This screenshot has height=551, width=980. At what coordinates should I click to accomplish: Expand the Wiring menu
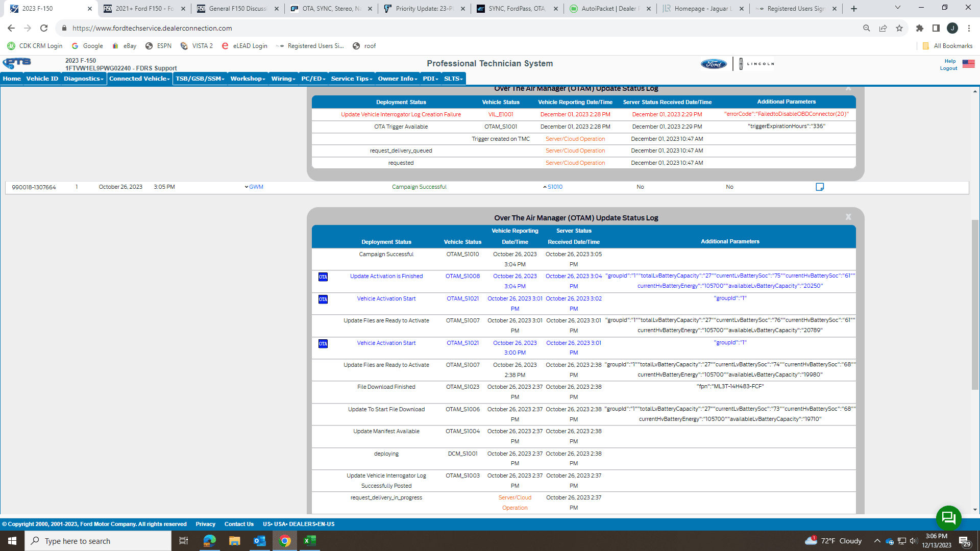pyautogui.click(x=283, y=79)
